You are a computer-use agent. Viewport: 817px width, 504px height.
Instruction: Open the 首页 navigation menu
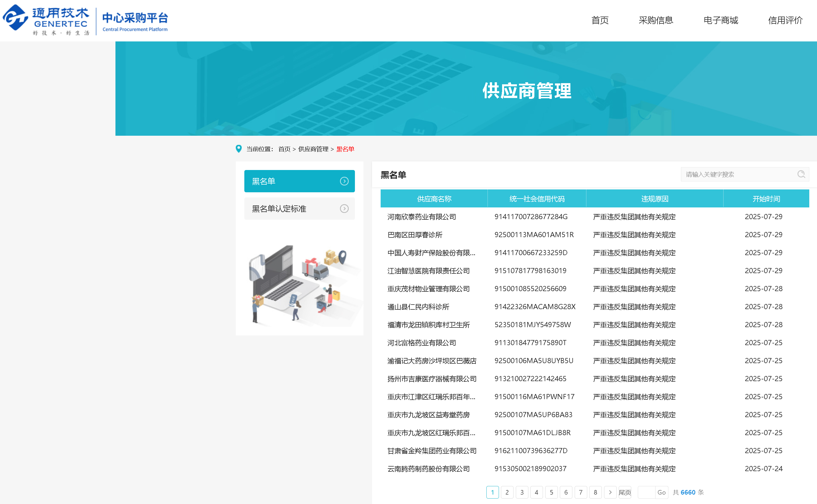coord(600,20)
